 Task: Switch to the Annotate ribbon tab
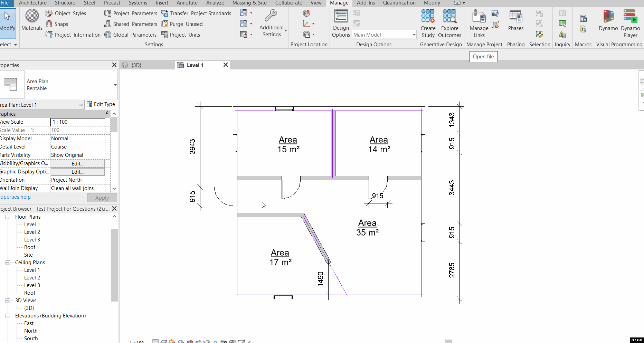click(x=187, y=3)
